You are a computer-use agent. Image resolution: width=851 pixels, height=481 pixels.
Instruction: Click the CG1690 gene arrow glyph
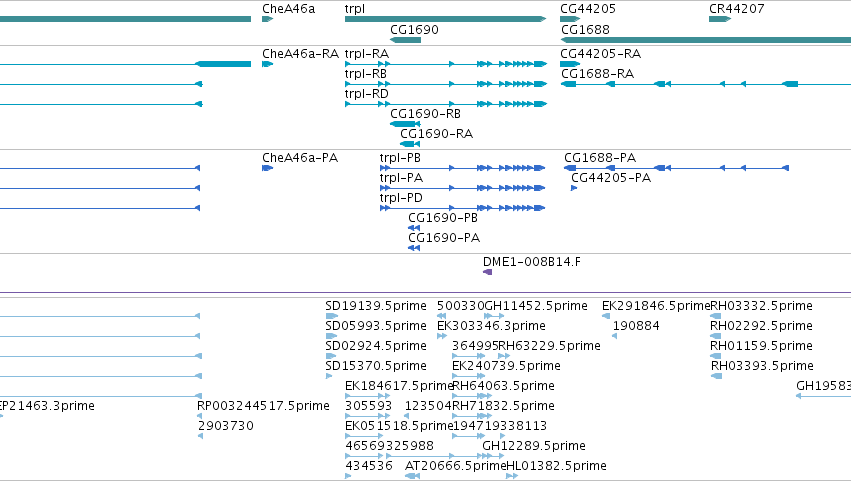[405, 40]
